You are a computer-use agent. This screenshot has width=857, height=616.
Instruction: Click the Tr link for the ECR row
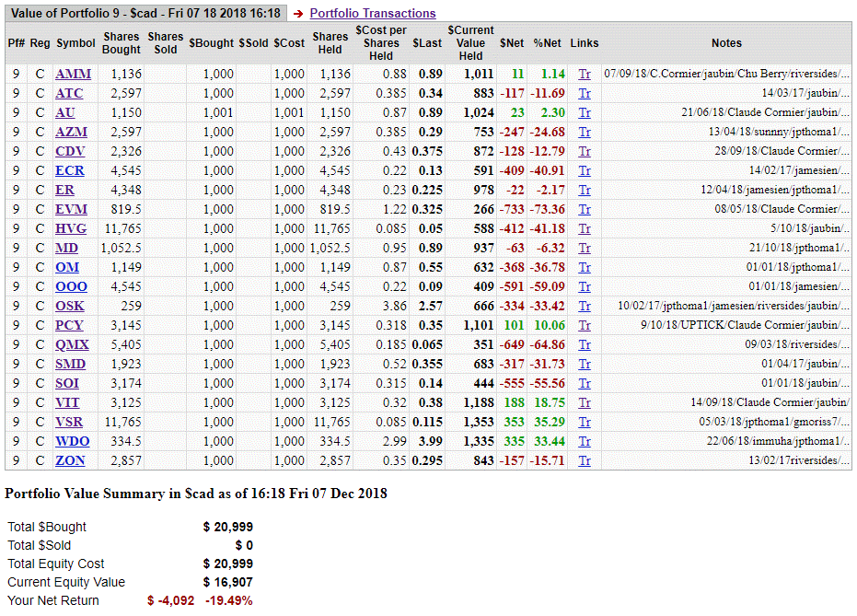pos(585,170)
